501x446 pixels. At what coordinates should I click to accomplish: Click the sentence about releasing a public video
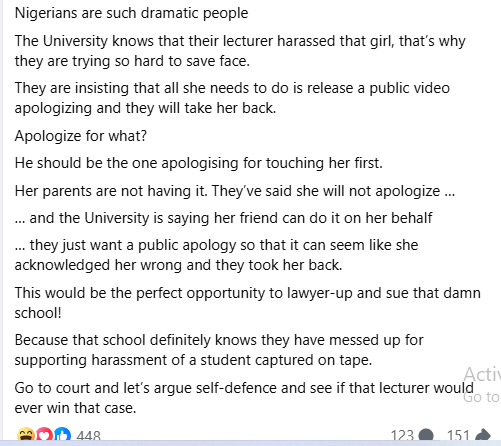[232, 98]
